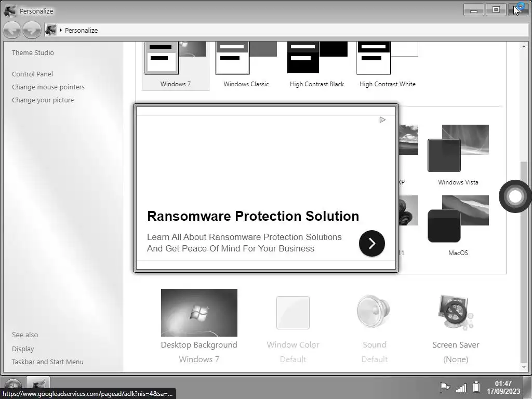Image resolution: width=532 pixels, height=399 pixels.
Task: Click Change mouse pointers
Action: coord(48,87)
